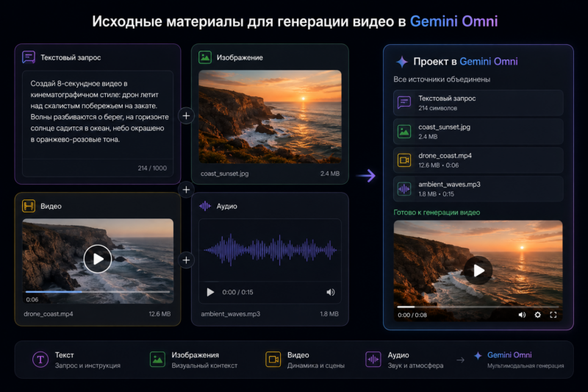The height and width of the screenshot is (392, 588).
Task: Play the ambient_waves.mp3 audio clip
Action: click(210, 292)
